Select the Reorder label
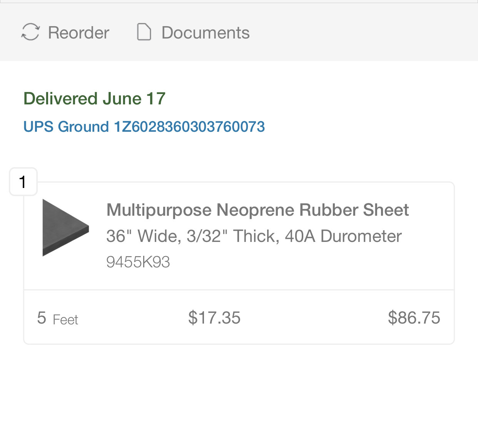478x448 pixels. (x=79, y=33)
